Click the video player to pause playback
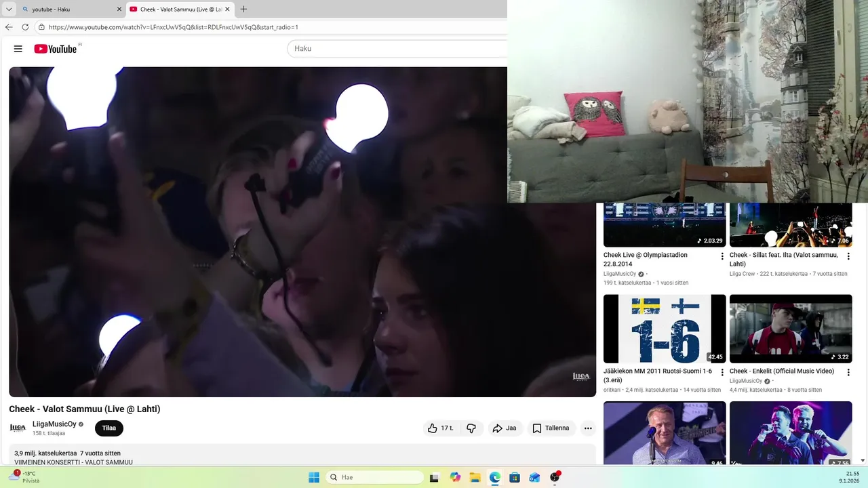This screenshot has height=488, width=868. (302, 232)
